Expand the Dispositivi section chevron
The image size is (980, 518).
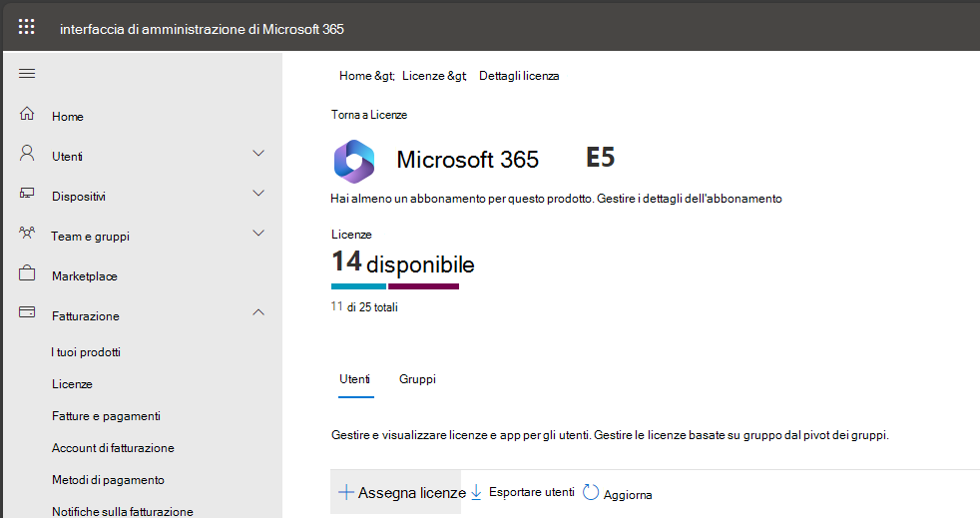coord(258,194)
